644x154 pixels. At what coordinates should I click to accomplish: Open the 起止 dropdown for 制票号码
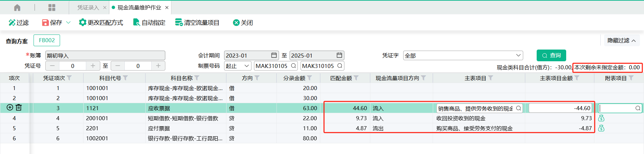tap(246, 66)
